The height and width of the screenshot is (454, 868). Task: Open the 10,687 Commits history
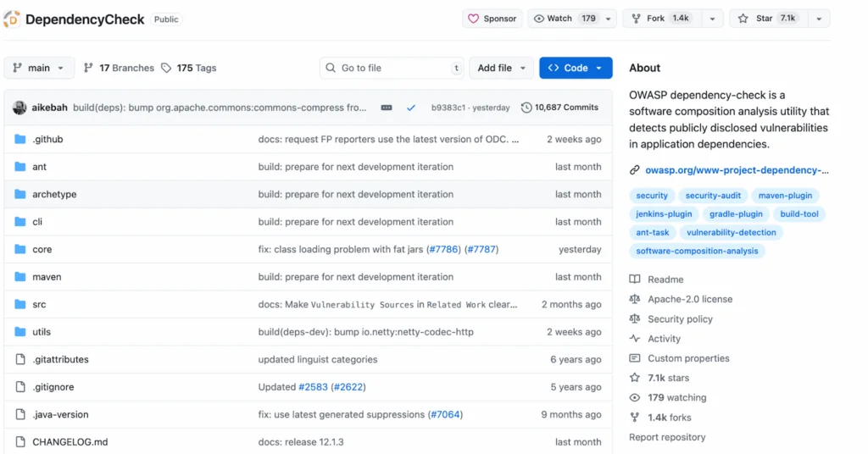coord(559,108)
